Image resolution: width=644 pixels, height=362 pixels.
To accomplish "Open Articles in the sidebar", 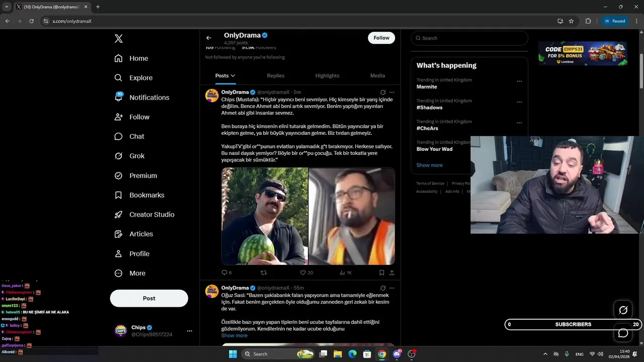I will [x=133, y=234].
